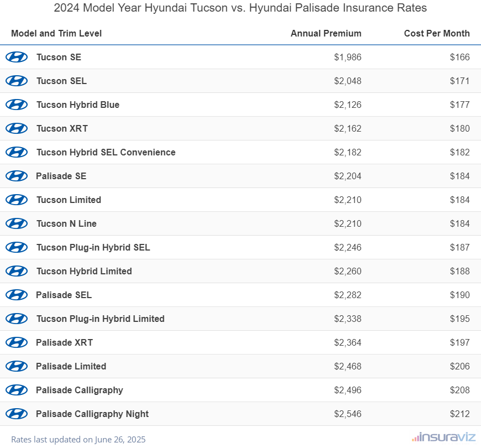Click the Hyundai logo beside Tucson SE
Viewport: 481px width, 448px height.
[17, 57]
